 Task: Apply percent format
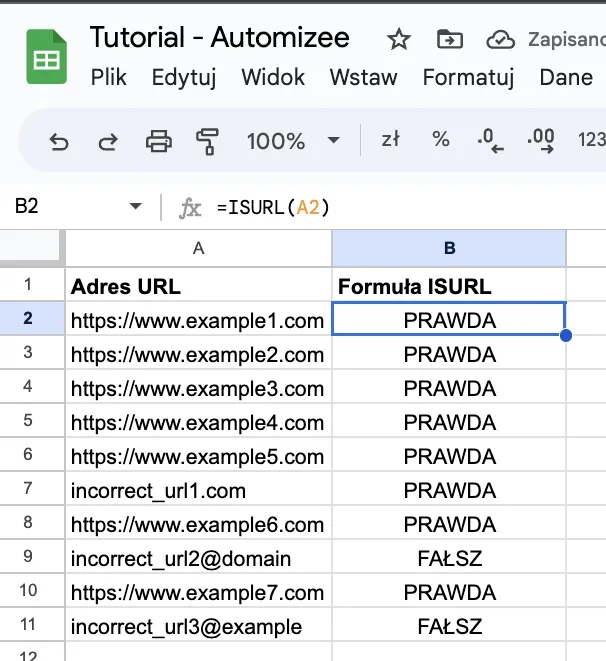[x=441, y=139]
